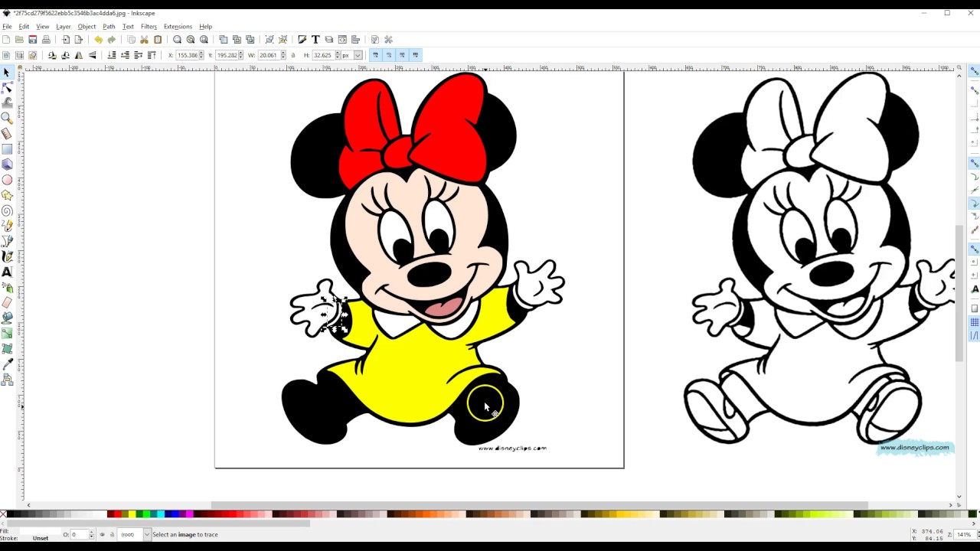Toggle layer visibility eye in status bar

tap(103, 534)
